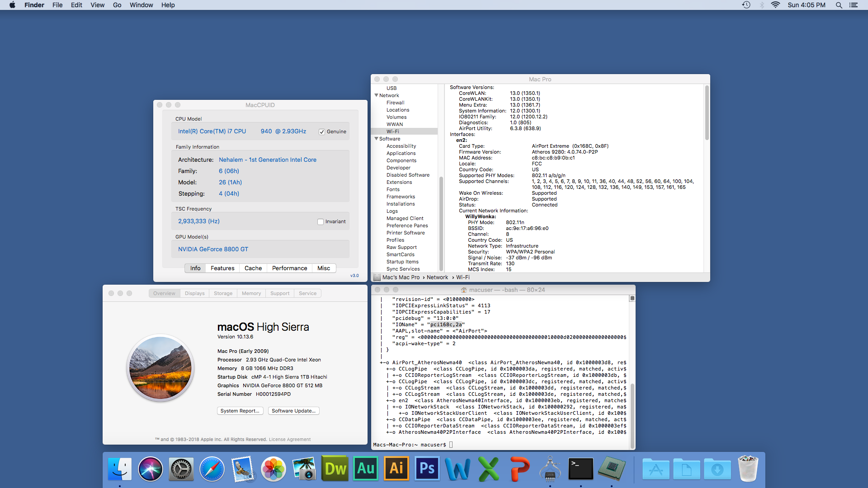Screen dimensions: 868x488
Task: Open Photos app in Dock
Action: (274, 469)
